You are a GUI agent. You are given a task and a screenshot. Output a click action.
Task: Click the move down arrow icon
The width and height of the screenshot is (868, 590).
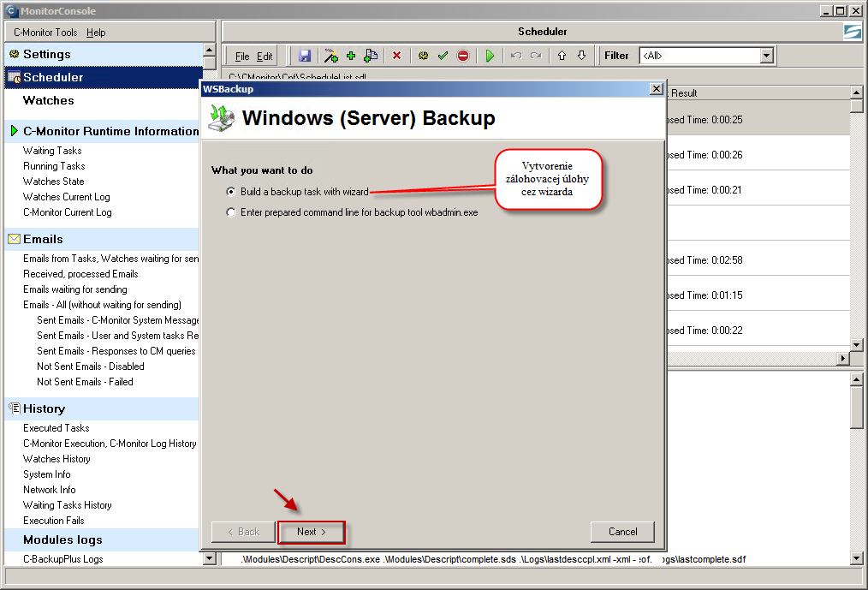coord(582,56)
